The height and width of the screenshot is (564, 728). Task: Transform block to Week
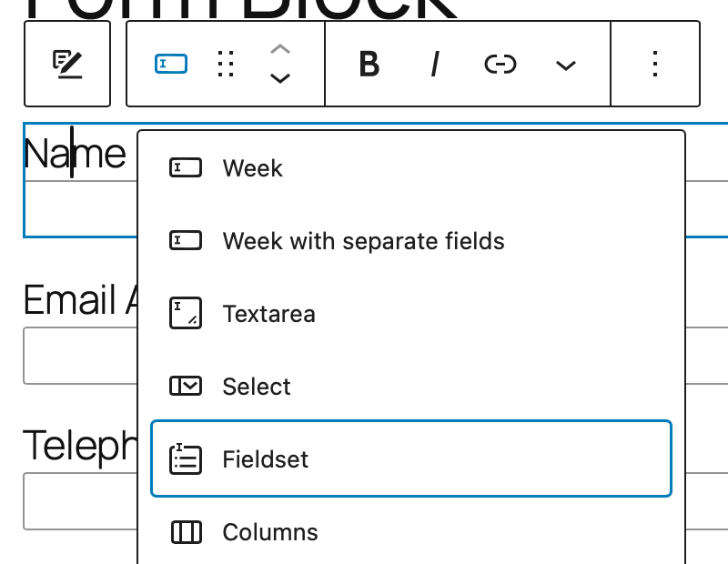click(x=251, y=167)
